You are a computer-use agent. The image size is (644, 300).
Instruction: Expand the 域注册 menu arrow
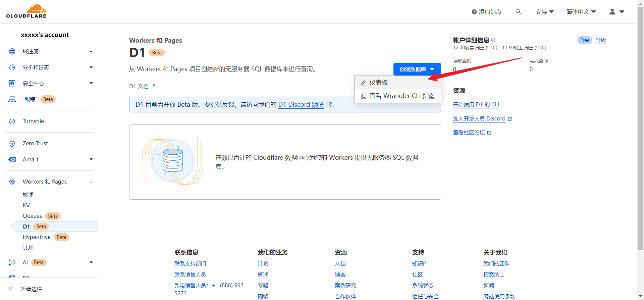click(91, 51)
